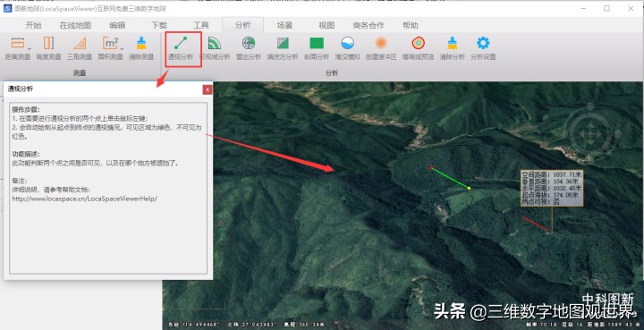Switch to the 开始 ribbon tab
The height and width of the screenshot is (330, 644).
pos(33,25)
